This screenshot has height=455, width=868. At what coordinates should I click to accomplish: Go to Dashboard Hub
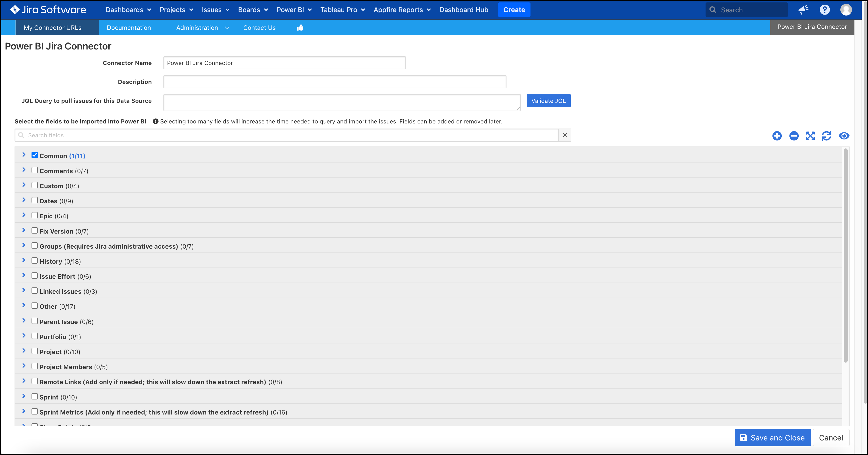point(464,10)
